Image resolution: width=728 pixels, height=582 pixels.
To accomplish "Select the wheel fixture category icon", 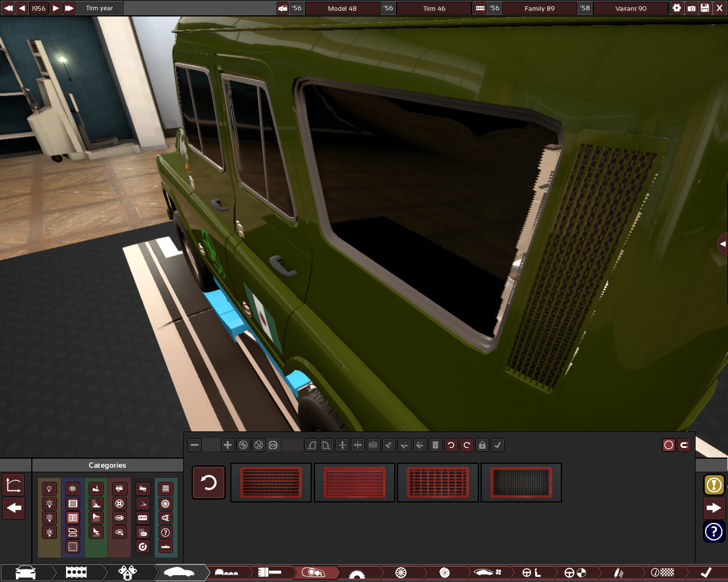I will click(166, 504).
